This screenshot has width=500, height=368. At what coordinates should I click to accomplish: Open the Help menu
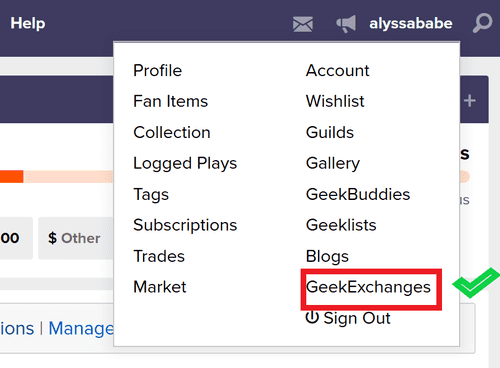click(28, 23)
